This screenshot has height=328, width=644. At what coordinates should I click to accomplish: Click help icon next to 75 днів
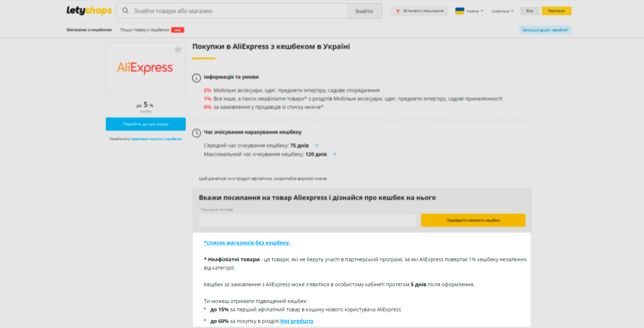317,146
